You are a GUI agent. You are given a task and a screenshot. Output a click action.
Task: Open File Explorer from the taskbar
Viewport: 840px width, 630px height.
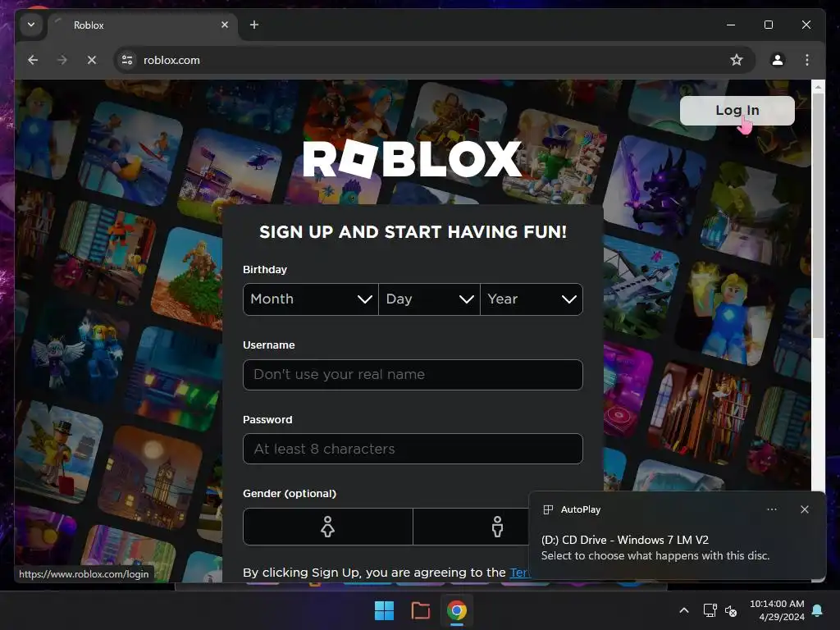pyautogui.click(x=421, y=610)
